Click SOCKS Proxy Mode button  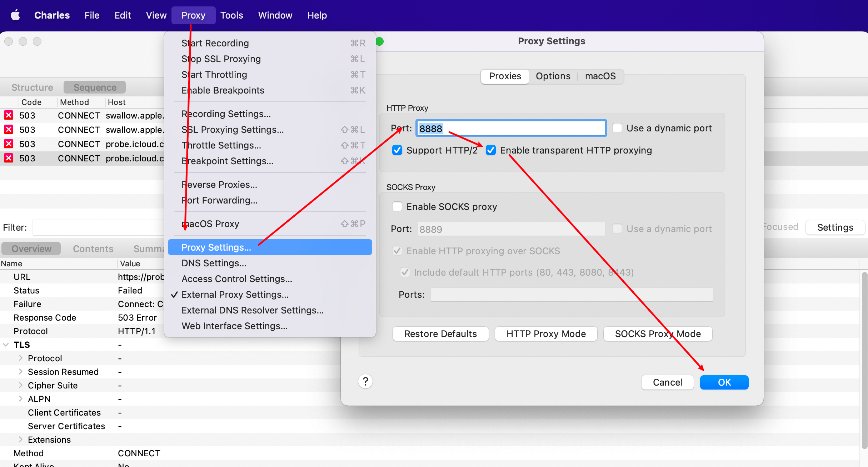pos(658,334)
